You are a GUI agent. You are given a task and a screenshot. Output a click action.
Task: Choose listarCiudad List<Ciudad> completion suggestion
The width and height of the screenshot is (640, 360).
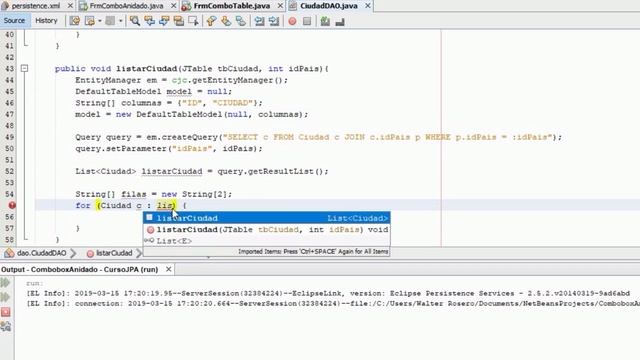(267, 218)
